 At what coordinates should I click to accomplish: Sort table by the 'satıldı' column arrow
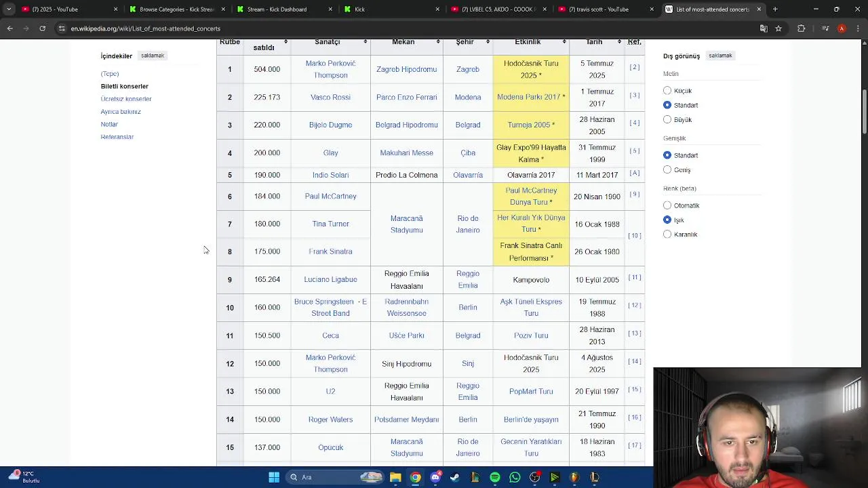click(285, 42)
